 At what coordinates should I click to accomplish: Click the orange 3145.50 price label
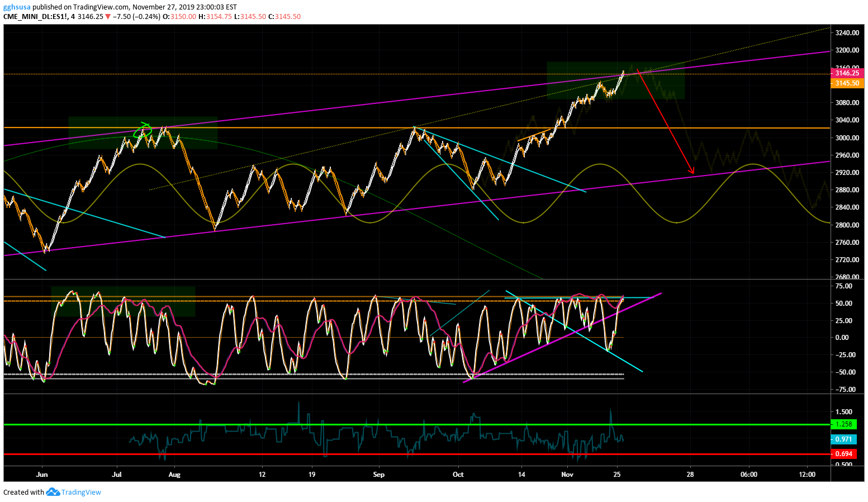pyautogui.click(x=847, y=83)
